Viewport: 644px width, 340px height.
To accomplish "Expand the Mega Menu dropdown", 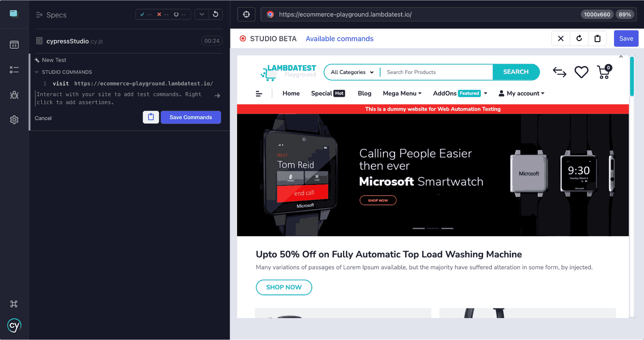I will 402,93.
